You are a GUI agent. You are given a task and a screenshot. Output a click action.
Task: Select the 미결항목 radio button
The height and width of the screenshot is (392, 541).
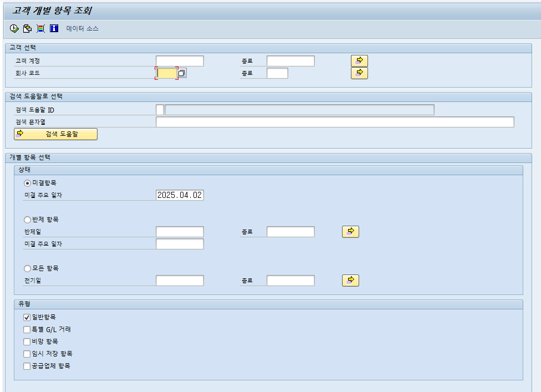[27, 183]
